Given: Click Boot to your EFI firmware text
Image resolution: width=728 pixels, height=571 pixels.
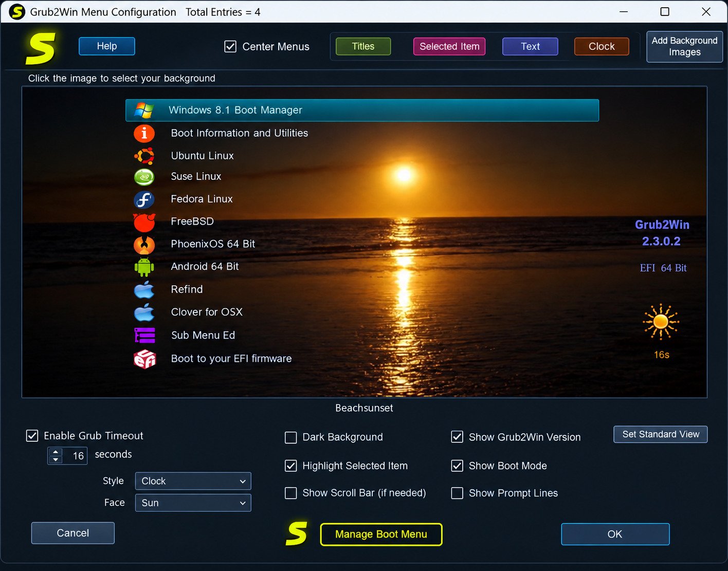Looking at the screenshot, I should point(231,359).
